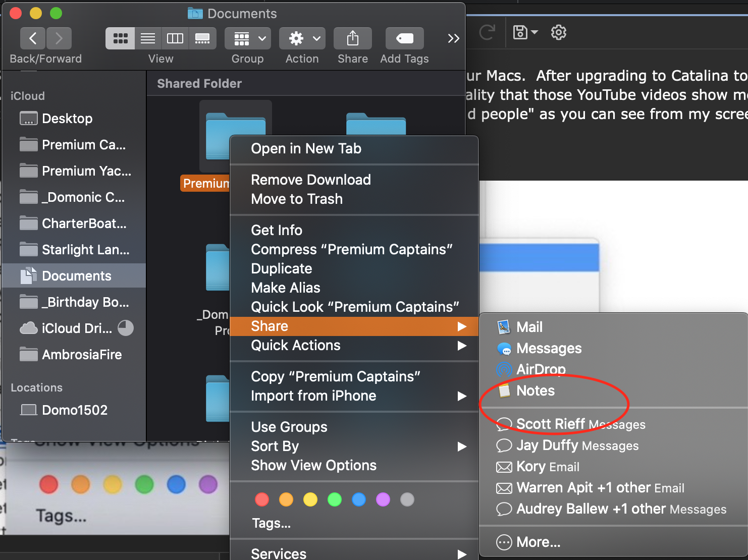
Task: Choose Remove Download from context menu
Action: 354,180
